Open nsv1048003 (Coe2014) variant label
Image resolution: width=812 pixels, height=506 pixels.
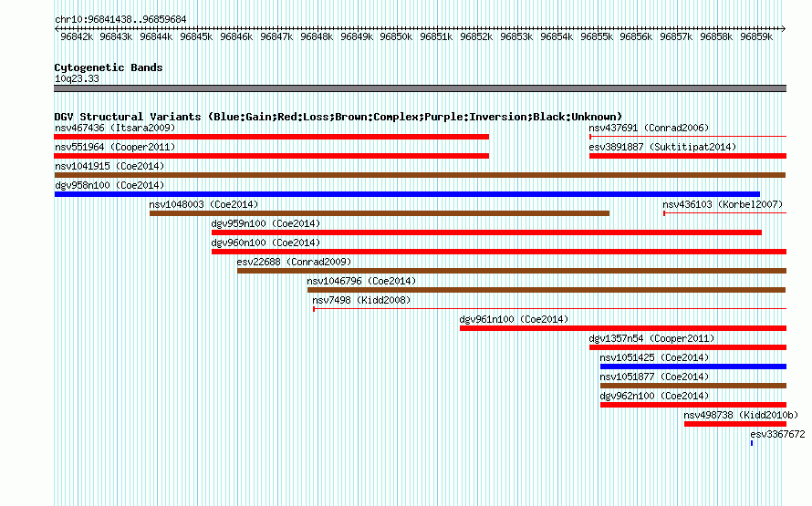pos(203,204)
